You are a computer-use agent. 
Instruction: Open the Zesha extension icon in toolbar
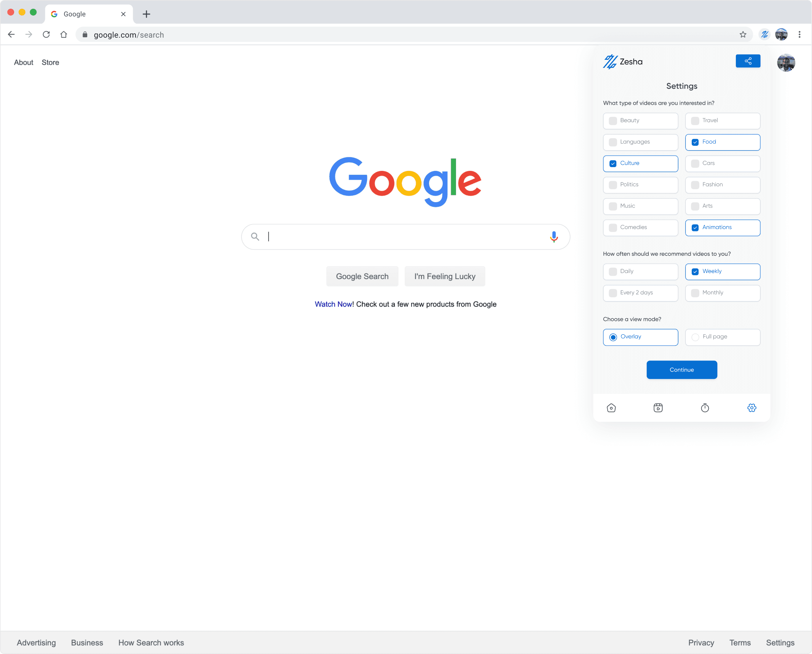coord(764,35)
